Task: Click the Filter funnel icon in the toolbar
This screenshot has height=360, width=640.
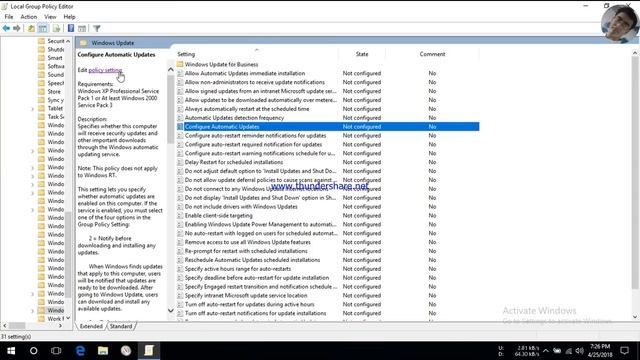Action: (x=97, y=28)
